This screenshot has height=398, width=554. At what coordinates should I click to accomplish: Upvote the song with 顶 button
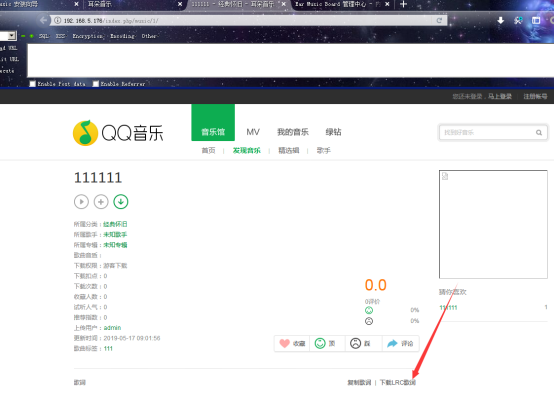click(327, 344)
